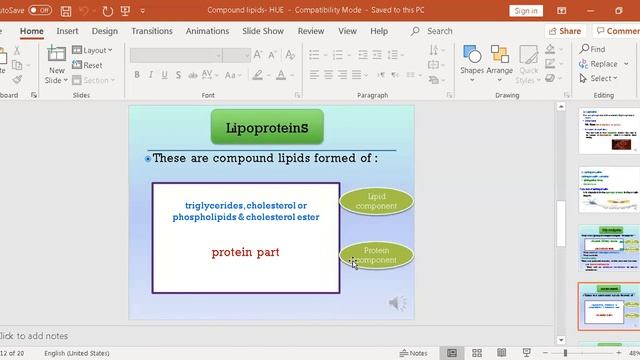Switch to the Transitions tab
640x360 pixels.
[x=152, y=31]
